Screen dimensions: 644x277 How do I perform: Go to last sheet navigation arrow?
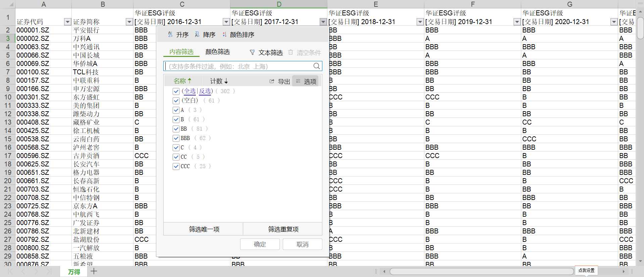pyautogui.click(x=49, y=271)
